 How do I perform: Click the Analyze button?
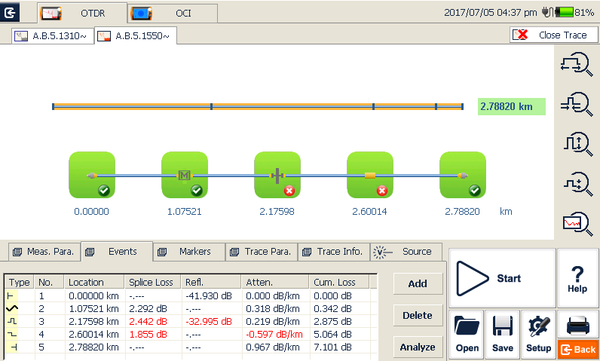[x=417, y=347]
